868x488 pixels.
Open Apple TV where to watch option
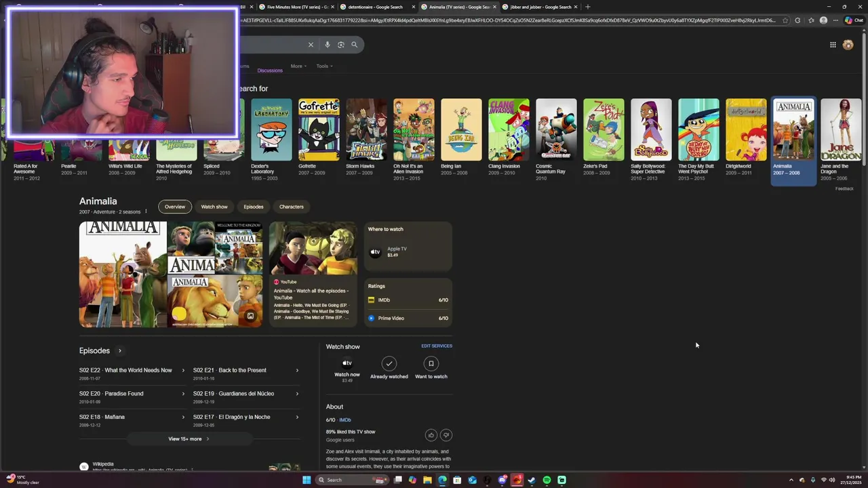(408, 251)
